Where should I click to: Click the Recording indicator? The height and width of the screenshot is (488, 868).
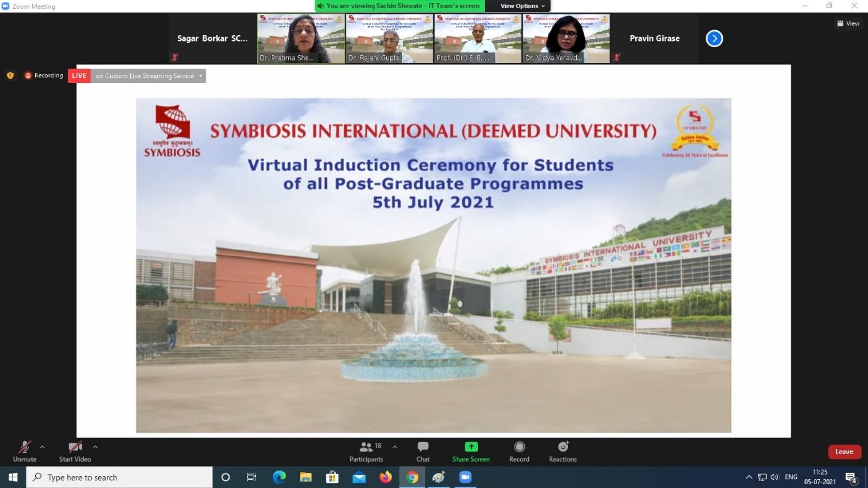tap(44, 75)
